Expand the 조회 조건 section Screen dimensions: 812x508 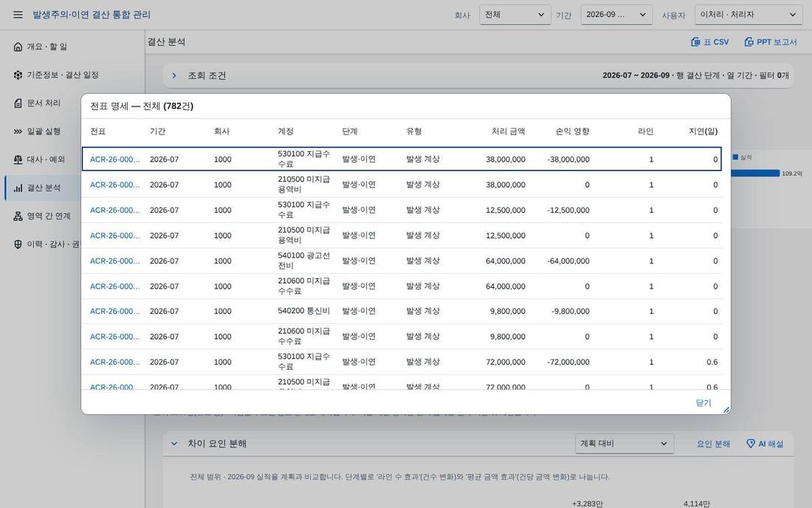(x=174, y=75)
